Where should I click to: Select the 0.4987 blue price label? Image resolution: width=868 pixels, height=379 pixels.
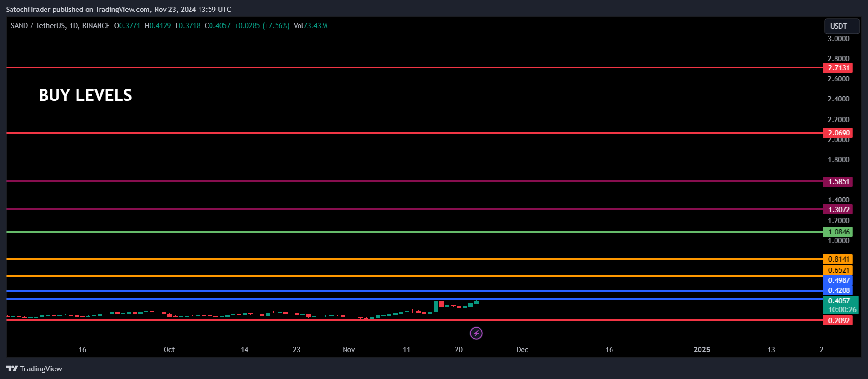(x=838, y=280)
